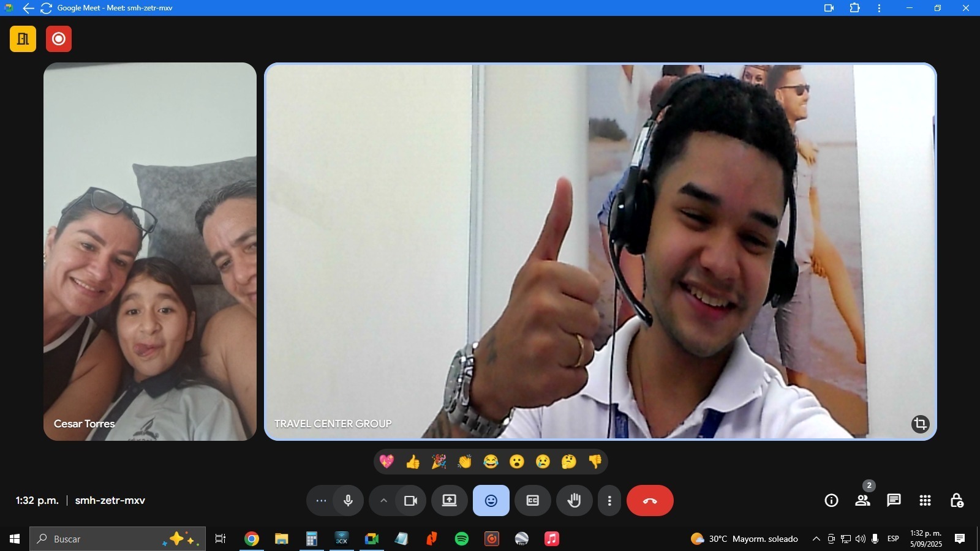The height and width of the screenshot is (551, 980).
Task: Open Spotify from the taskbar
Action: pos(462,539)
